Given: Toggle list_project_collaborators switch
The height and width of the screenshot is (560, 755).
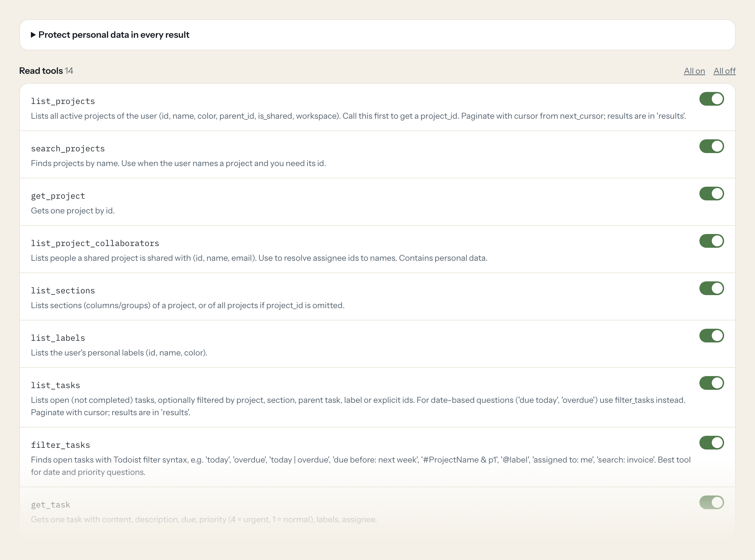Looking at the screenshot, I should point(712,241).
